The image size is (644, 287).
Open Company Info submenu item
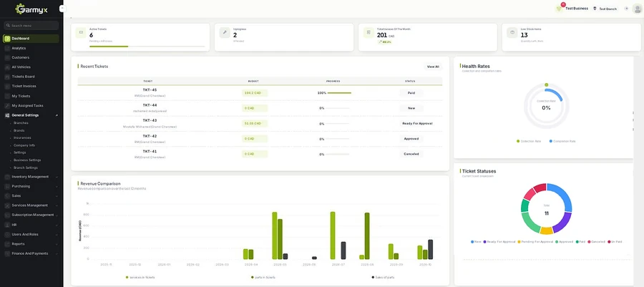coord(24,145)
